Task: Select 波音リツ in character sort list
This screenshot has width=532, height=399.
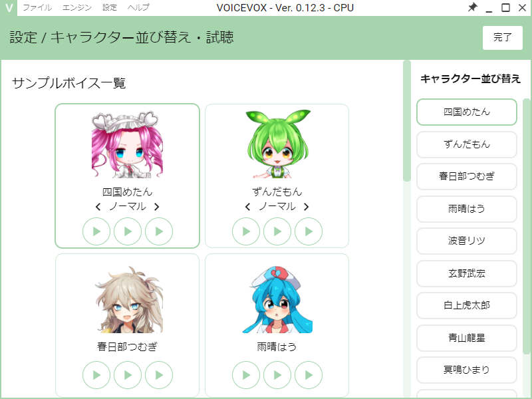Action: pos(467,241)
